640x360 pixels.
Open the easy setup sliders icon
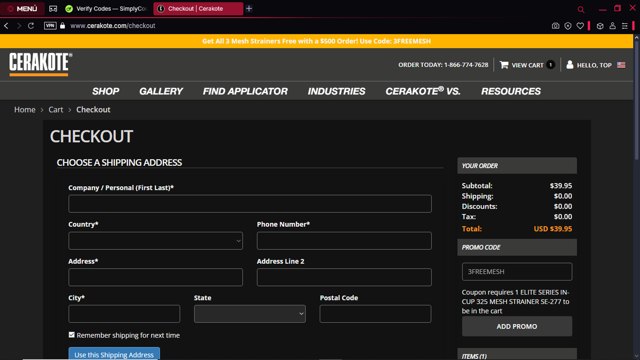[625, 26]
